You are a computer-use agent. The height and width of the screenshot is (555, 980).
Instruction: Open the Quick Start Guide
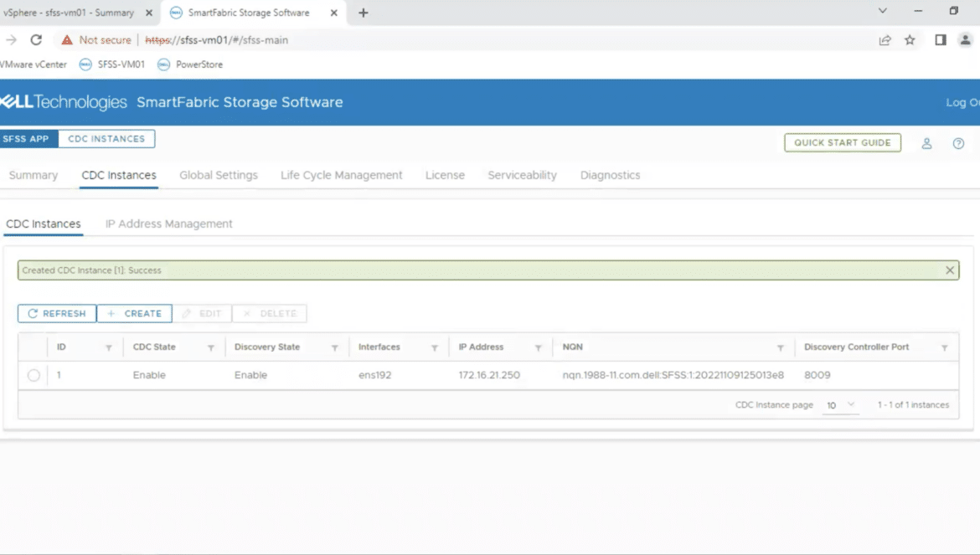843,143
